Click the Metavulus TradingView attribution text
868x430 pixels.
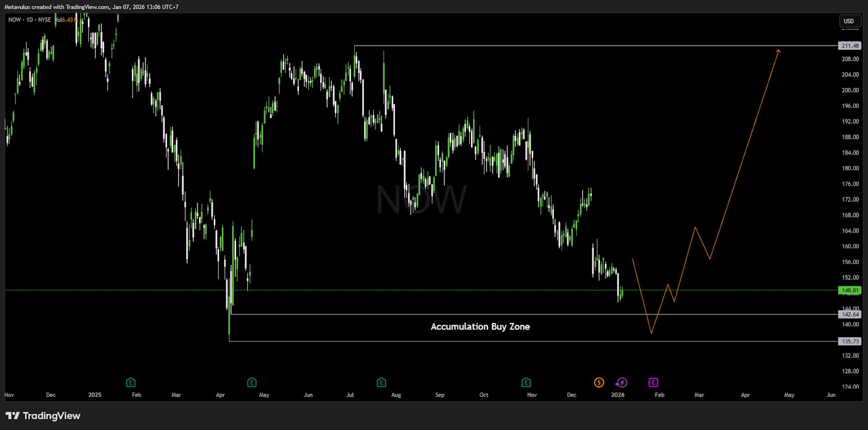click(91, 7)
